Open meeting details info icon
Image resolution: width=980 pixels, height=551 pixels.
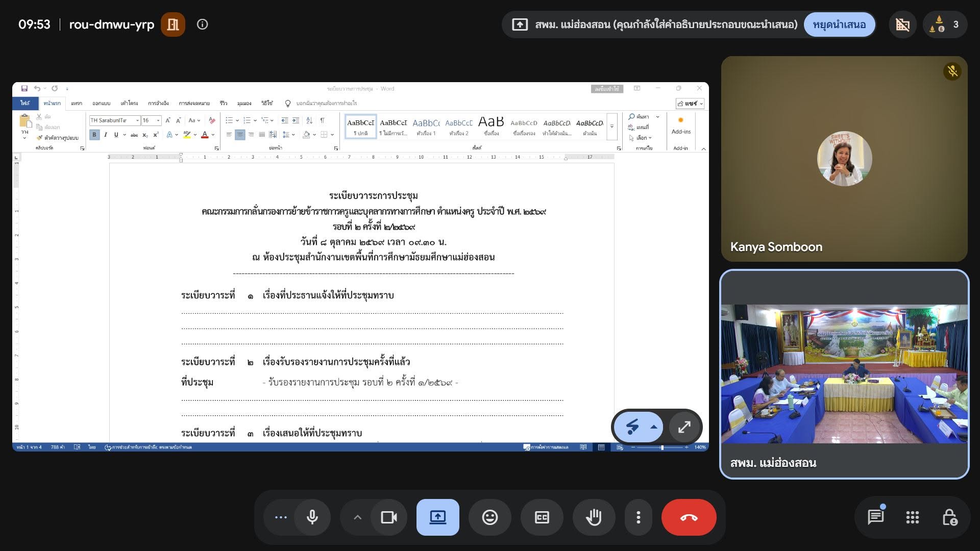tap(202, 24)
